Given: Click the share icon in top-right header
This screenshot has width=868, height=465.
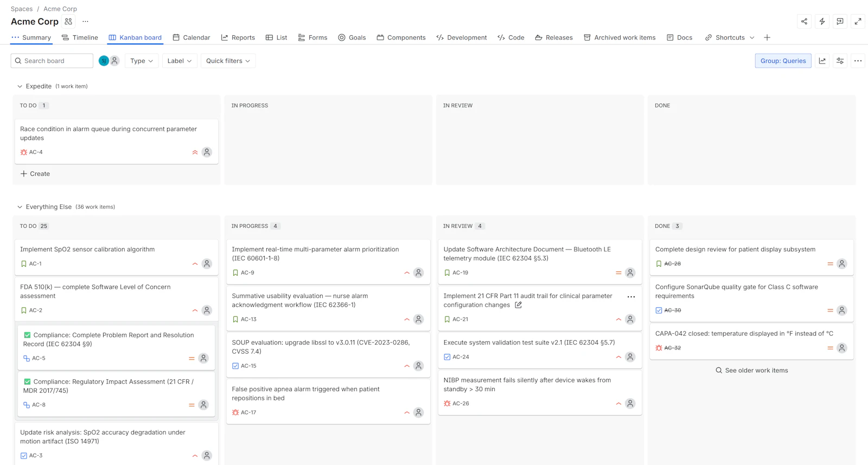Looking at the screenshot, I should (x=804, y=21).
